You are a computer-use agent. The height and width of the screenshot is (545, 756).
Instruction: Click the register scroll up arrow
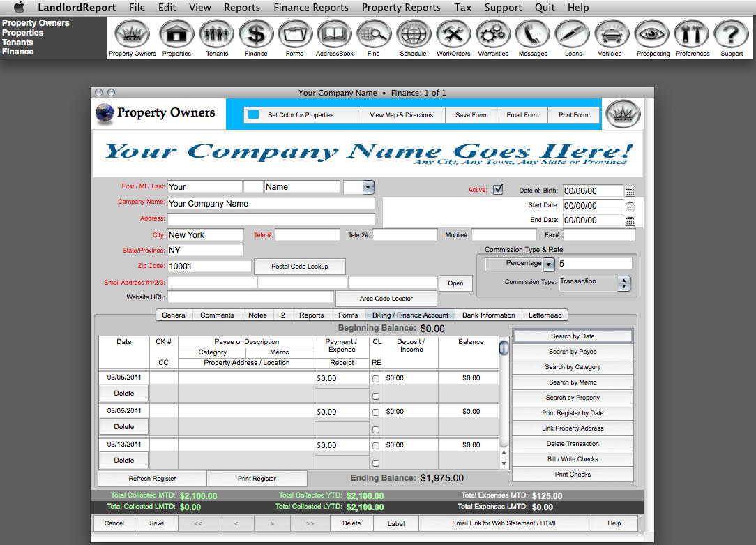(504, 452)
